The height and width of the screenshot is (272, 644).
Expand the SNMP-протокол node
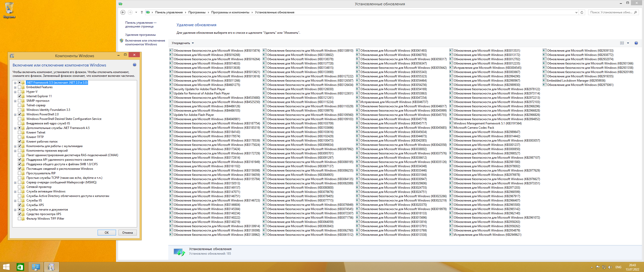[15, 101]
